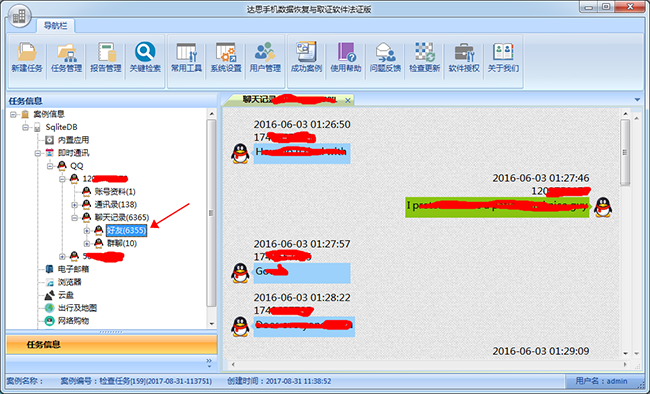650x394 pixels.
Task: Click the right-side QQ penguin avatar
Action: pyautogui.click(x=603, y=207)
